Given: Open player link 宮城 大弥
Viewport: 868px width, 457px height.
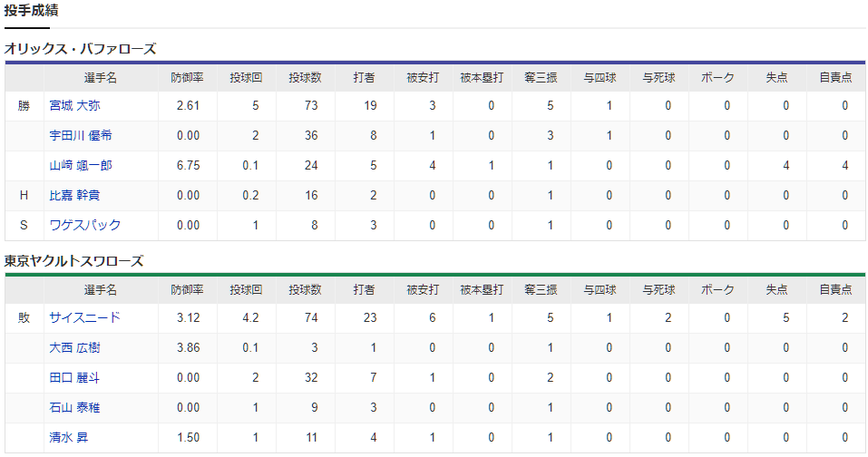Looking at the screenshot, I should click(x=74, y=106).
